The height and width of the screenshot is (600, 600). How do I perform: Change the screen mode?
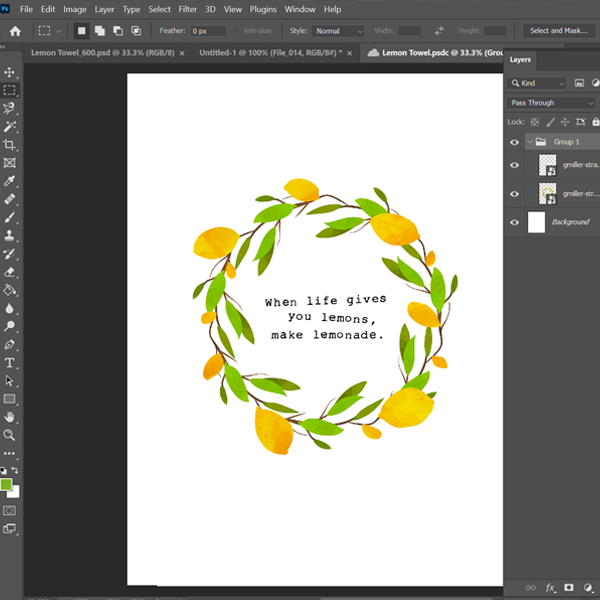tap(10, 528)
